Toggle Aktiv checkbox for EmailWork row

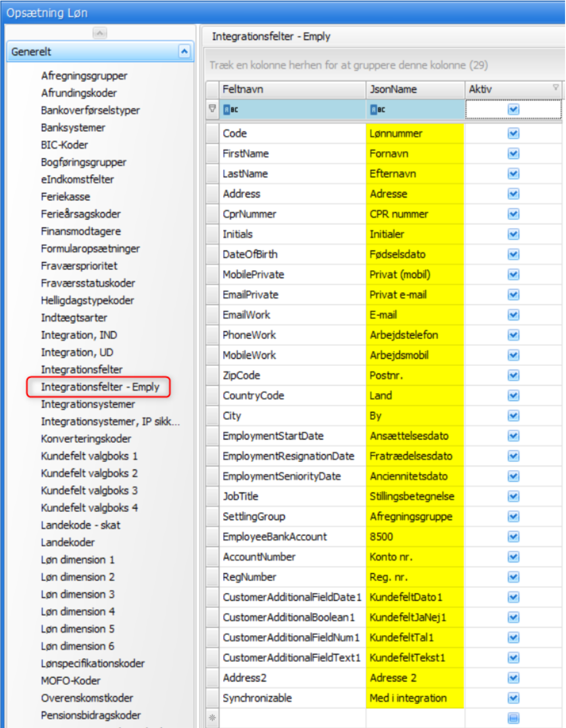513,315
